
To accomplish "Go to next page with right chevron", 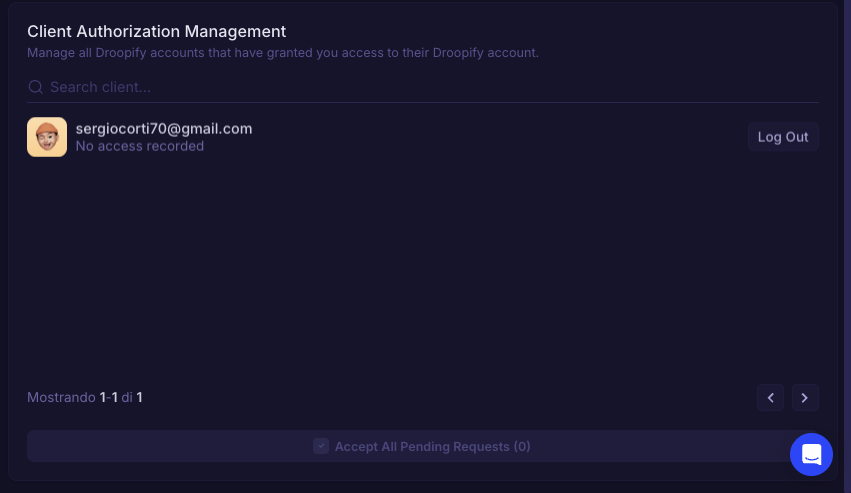I will point(805,398).
